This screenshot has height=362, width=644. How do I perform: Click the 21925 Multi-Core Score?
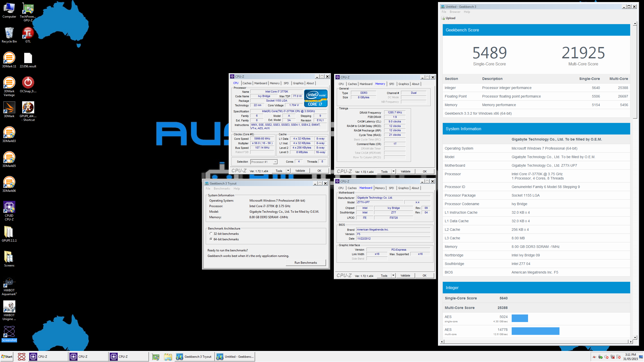click(x=583, y=53)
